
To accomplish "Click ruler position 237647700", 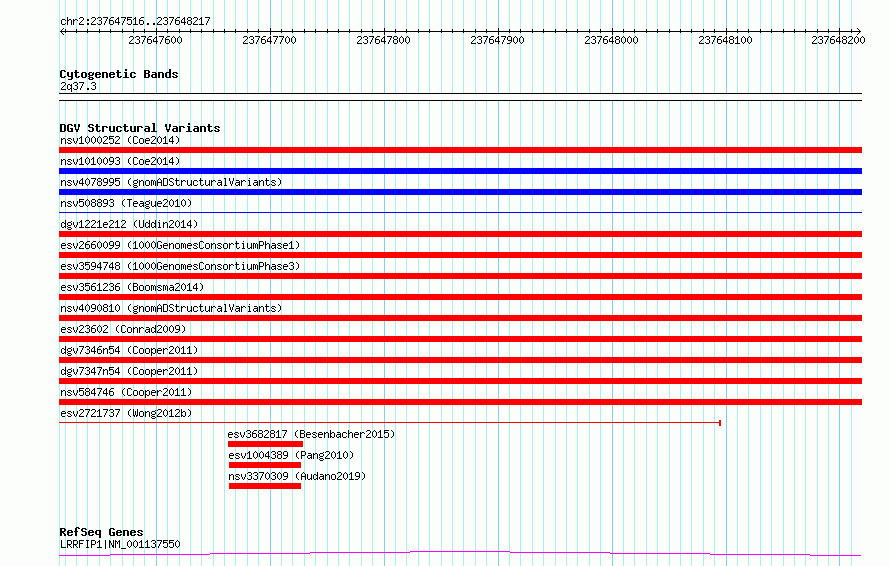I will click(270, 40).
